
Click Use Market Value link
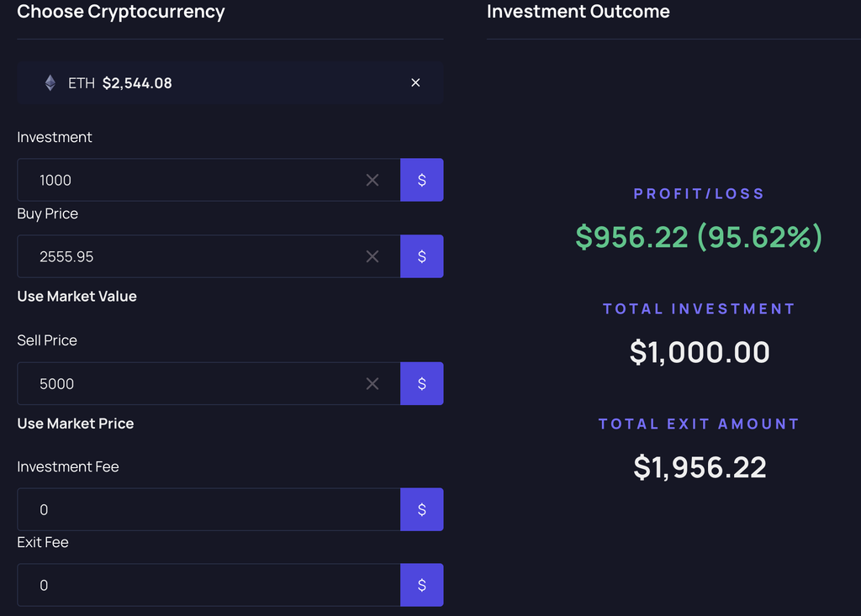point(77,297)
